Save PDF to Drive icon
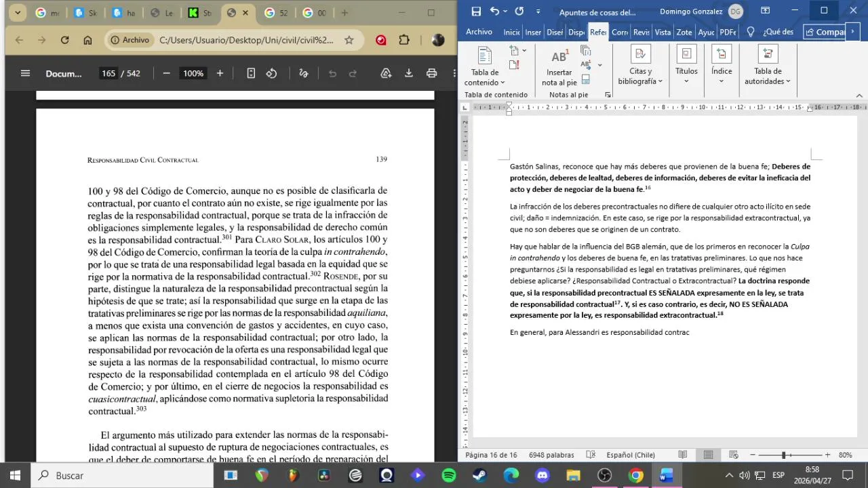This screenshot has height=488, width=868. click(386, 73)
